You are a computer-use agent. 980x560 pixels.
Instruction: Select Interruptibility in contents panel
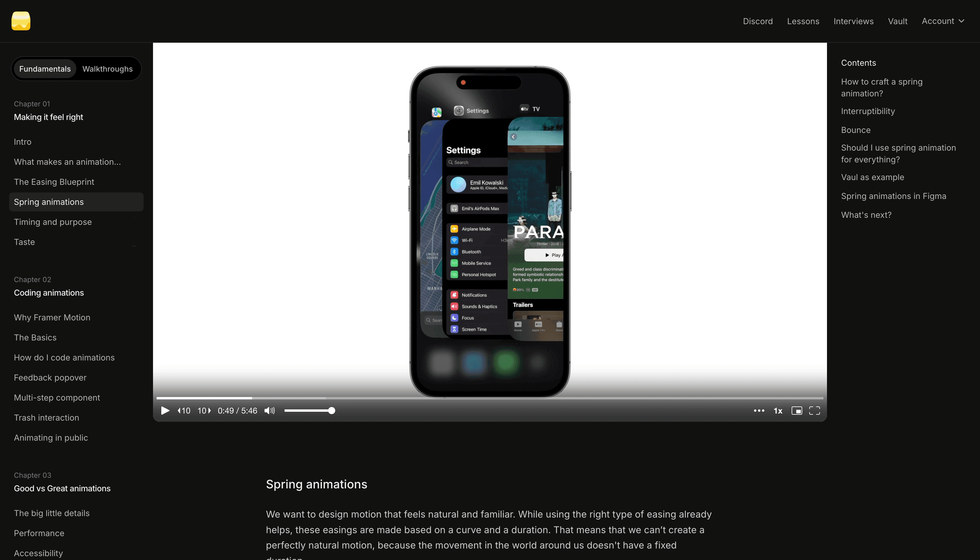868,111
